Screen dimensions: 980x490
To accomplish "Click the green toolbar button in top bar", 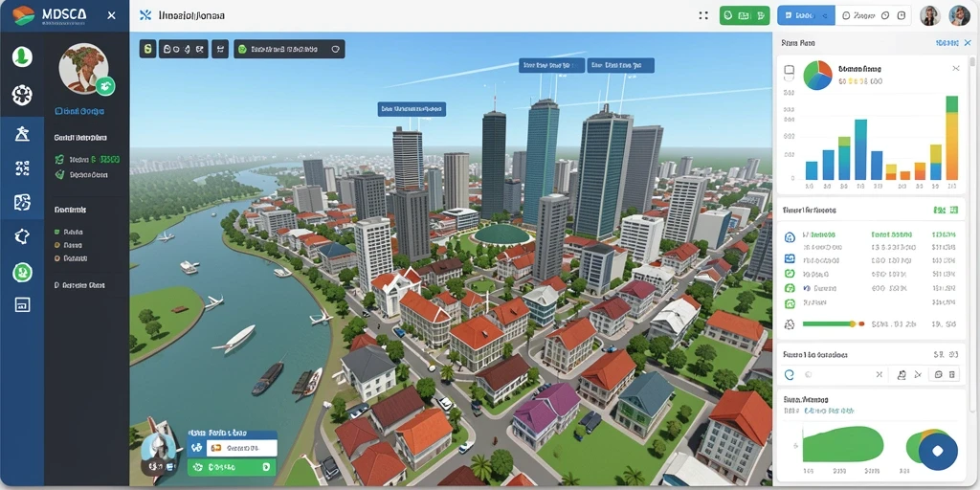I will click(x=745, y=15).
